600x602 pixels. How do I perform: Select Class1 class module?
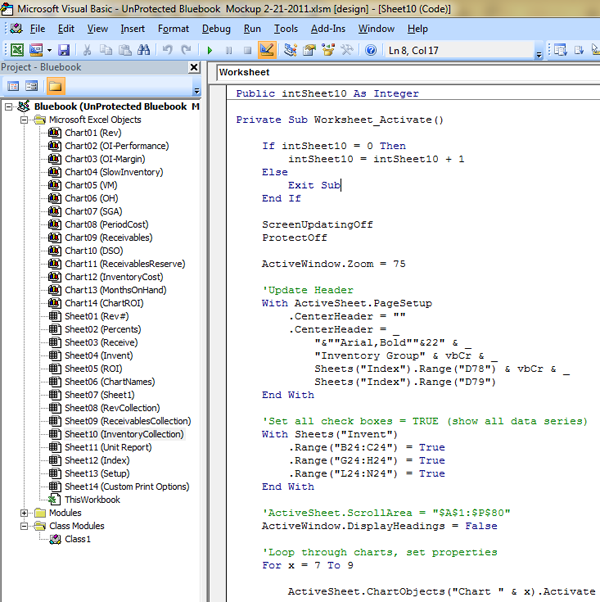[x=78, y=539]
